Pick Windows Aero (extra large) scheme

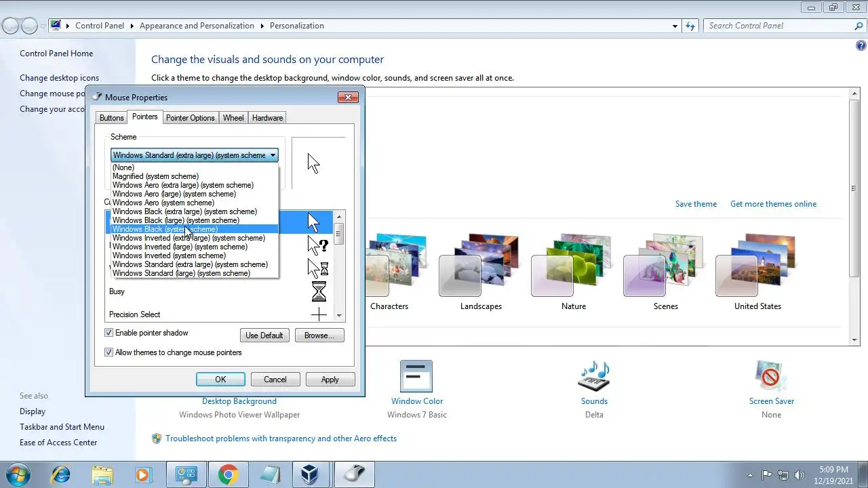tap(195, 185)
